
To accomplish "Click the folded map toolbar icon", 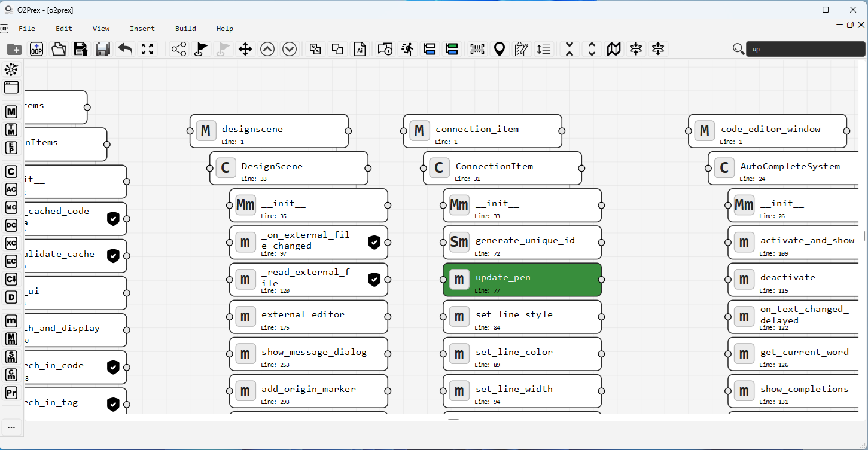I will [x=614, y=49].
